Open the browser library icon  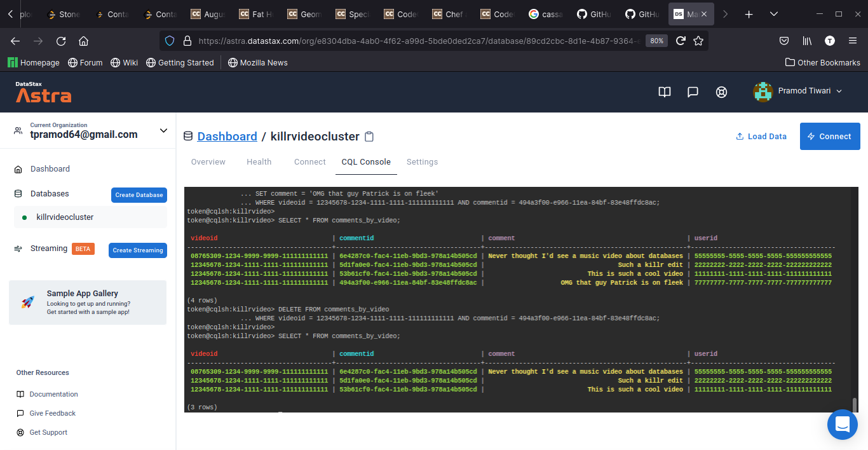(x=807, y=41)
